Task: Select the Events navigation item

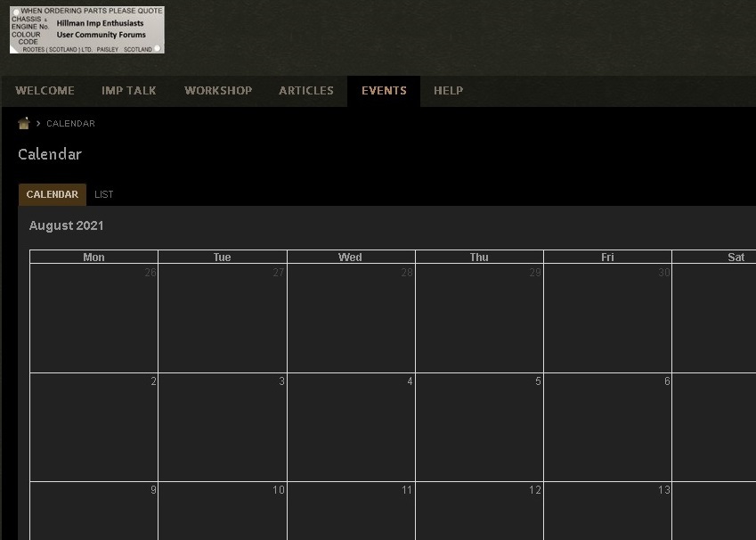Action: (384, 91)
